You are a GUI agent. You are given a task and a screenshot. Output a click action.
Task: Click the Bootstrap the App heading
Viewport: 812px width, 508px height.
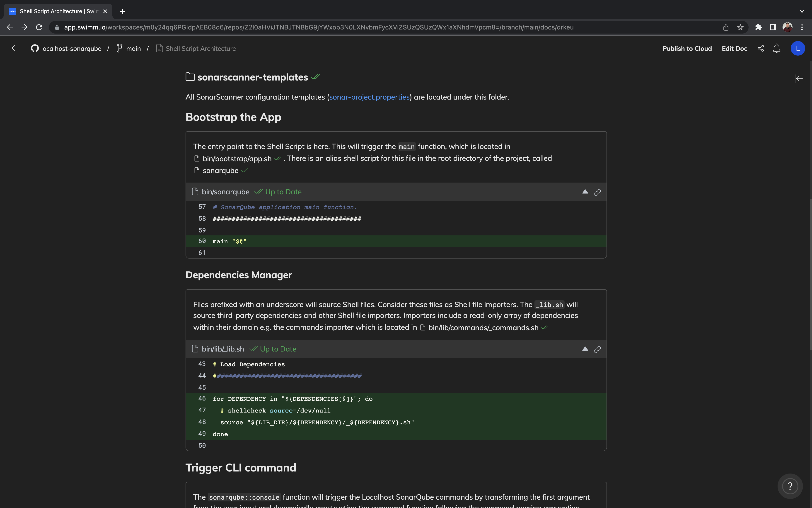point(233,117)
